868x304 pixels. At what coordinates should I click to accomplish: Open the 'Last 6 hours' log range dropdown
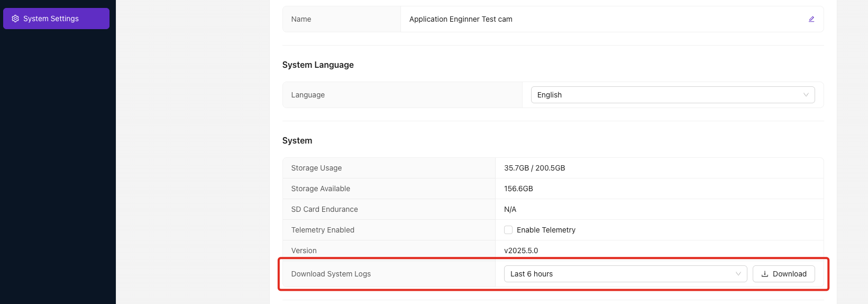pyautogui.click(x=624, y=274)
